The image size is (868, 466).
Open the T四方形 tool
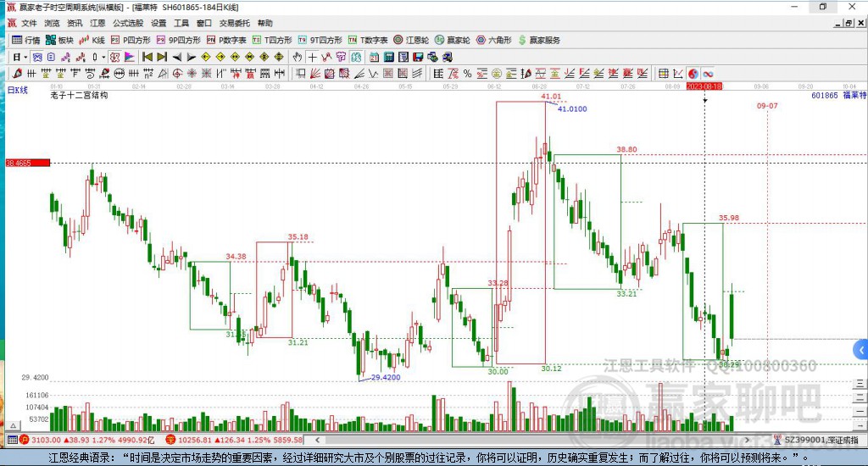coord(272,40)
